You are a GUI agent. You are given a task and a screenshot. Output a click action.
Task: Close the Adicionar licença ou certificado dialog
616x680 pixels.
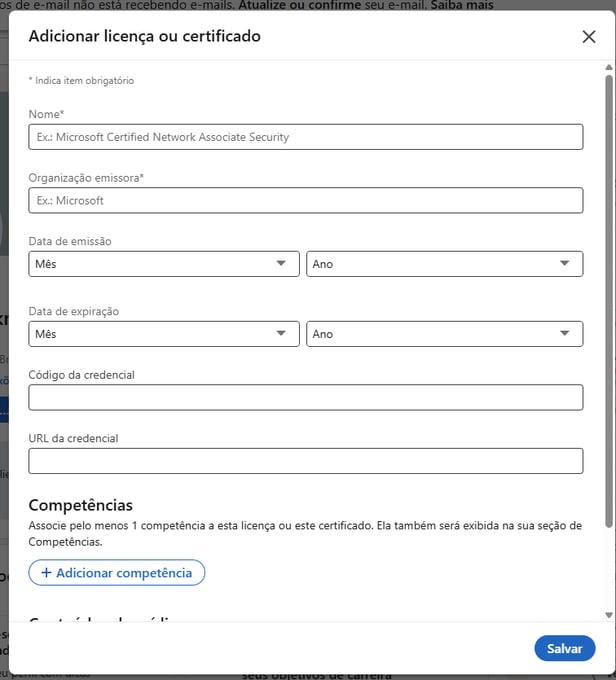588,37
